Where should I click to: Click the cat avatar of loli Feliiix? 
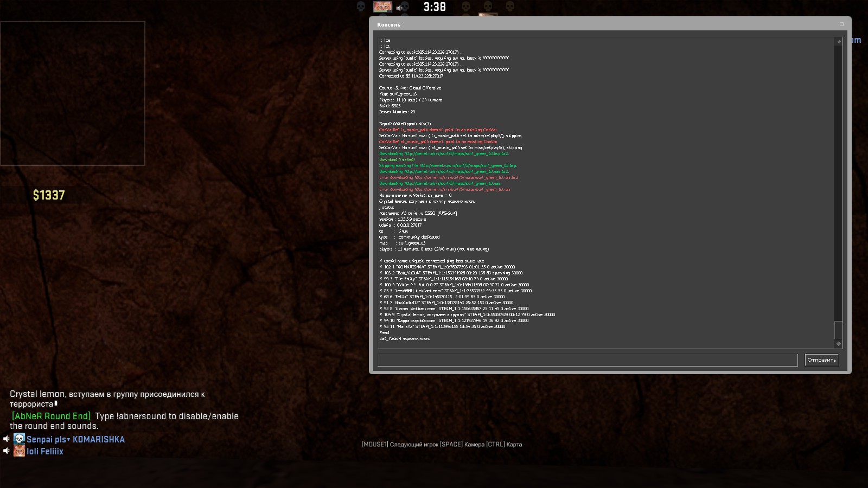(19, 451)
